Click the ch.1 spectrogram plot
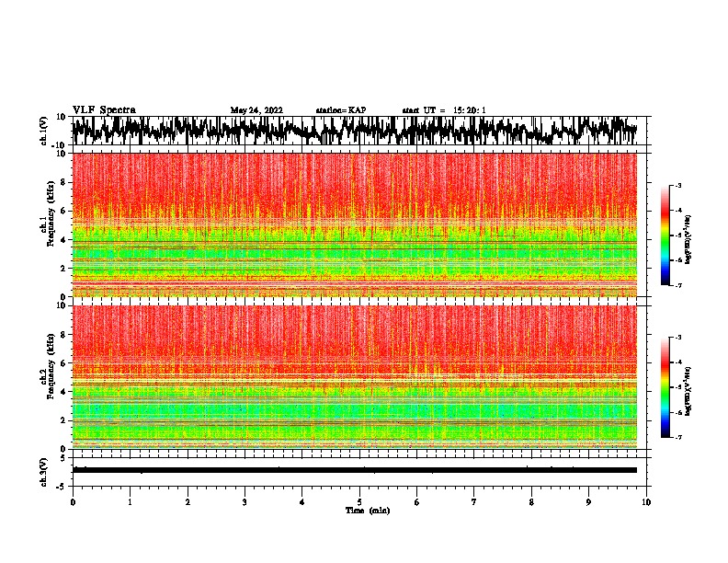The width and height of the screenshot is (728, 563). (x=355, y=224)
